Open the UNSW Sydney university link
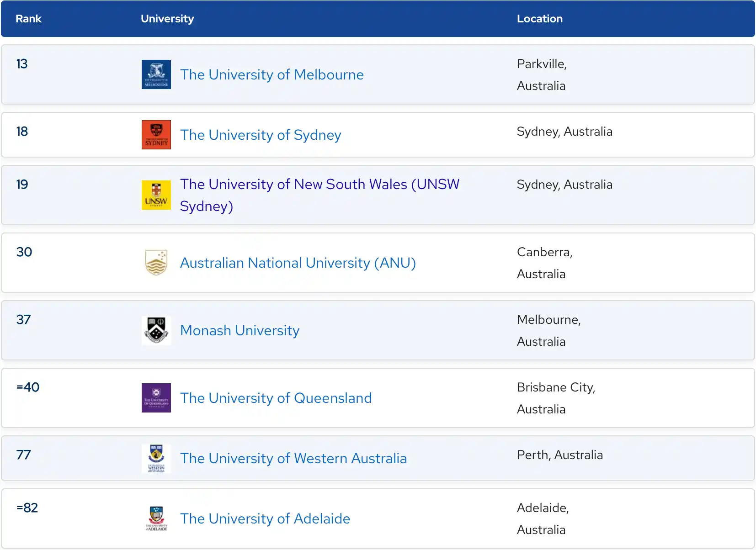The image size is (756, 550). (x=319, y=195)
